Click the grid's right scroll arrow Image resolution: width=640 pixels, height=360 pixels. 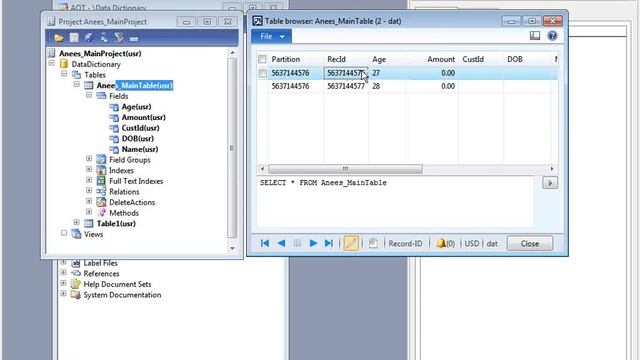click(552, 169)
